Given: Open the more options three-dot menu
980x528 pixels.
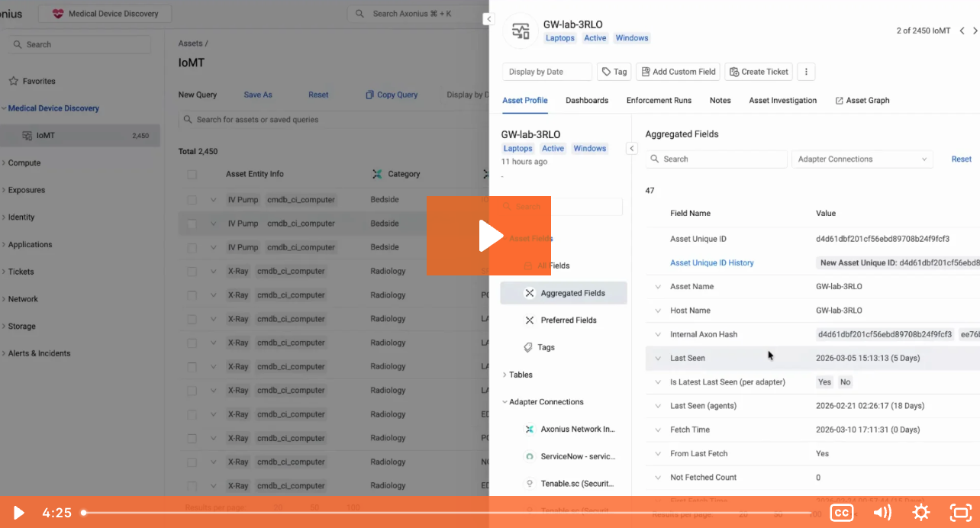Looking at the screenshot, I should click(806, 72).
